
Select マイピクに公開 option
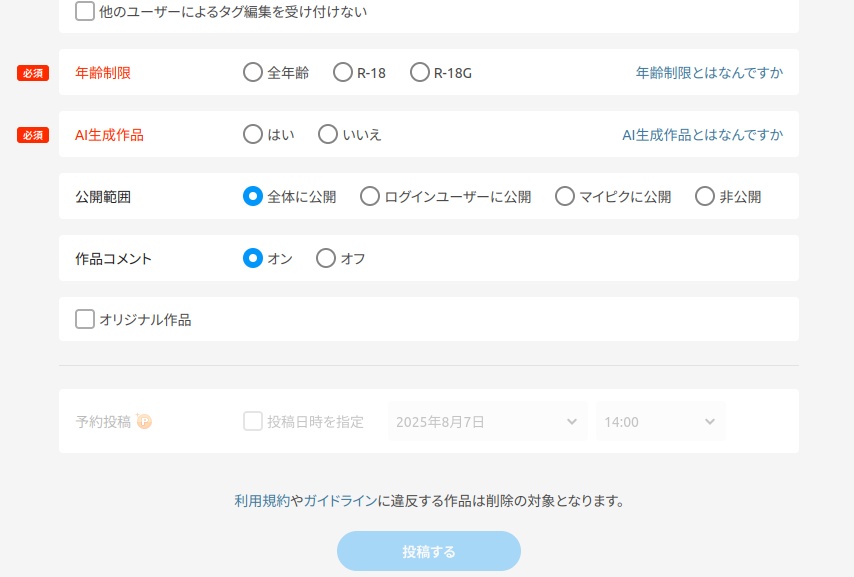(565, 197)
